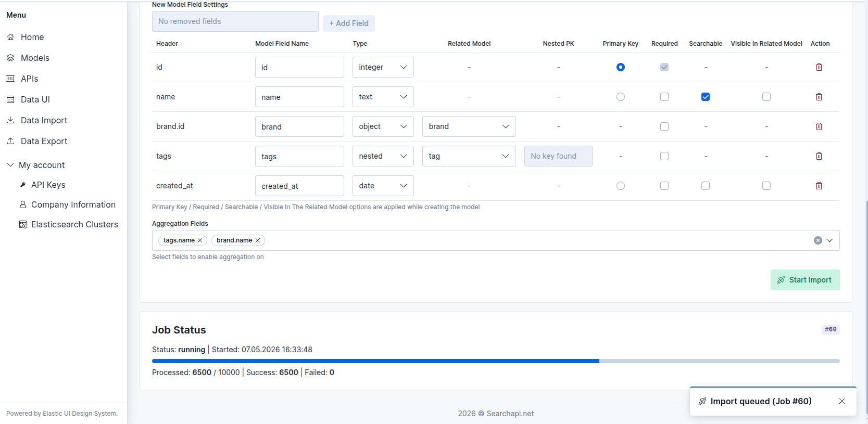Delete the id field row
The image size is (868, 424).
click(x=819, y=67)
